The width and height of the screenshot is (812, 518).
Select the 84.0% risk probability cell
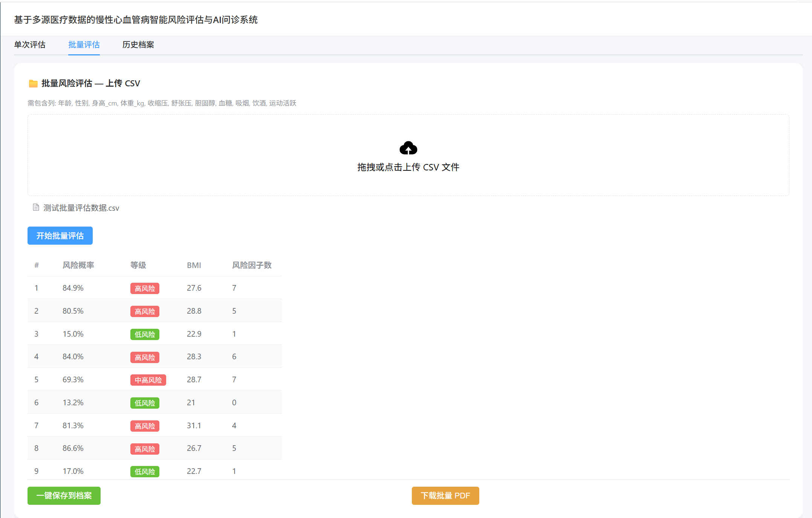pyautogui.click(x=73, y=357)
